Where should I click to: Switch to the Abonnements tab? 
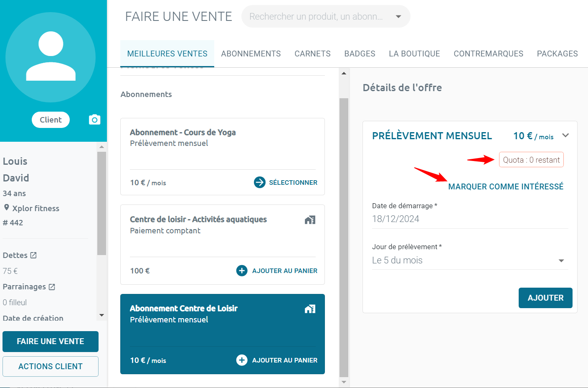click(x=251, y=54)
